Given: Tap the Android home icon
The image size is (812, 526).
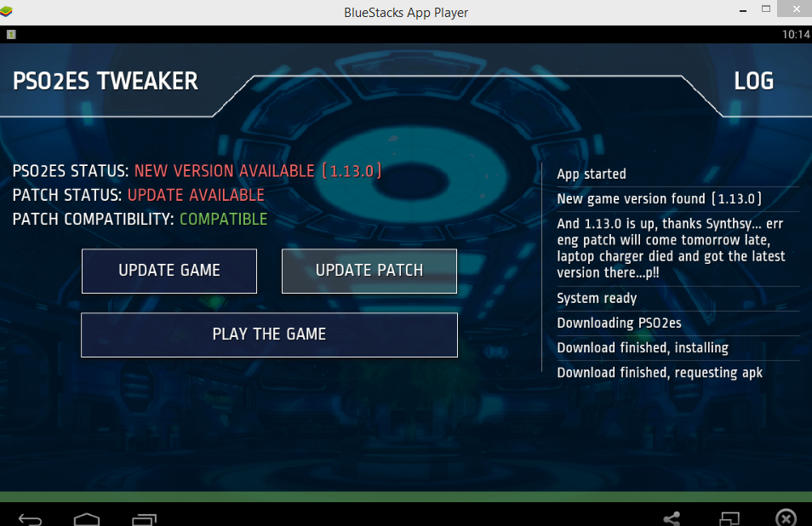Looking at the screenshot, I should (87, 519).
